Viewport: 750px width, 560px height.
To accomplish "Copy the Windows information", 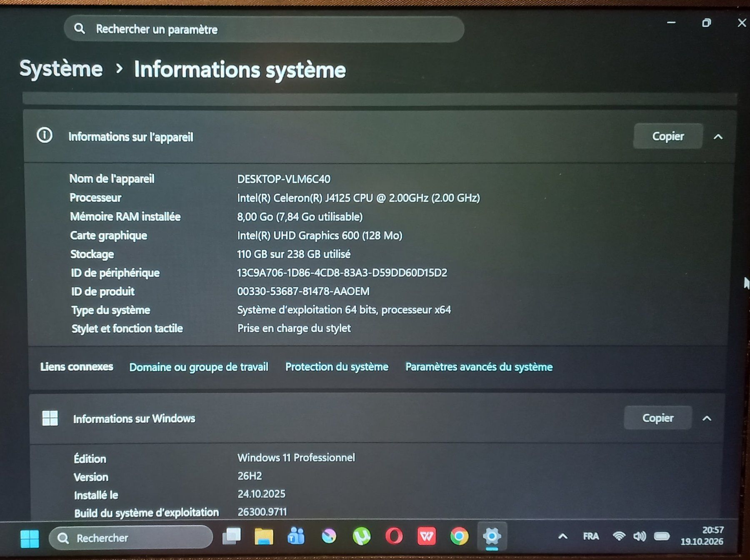I will click(658, 418).
